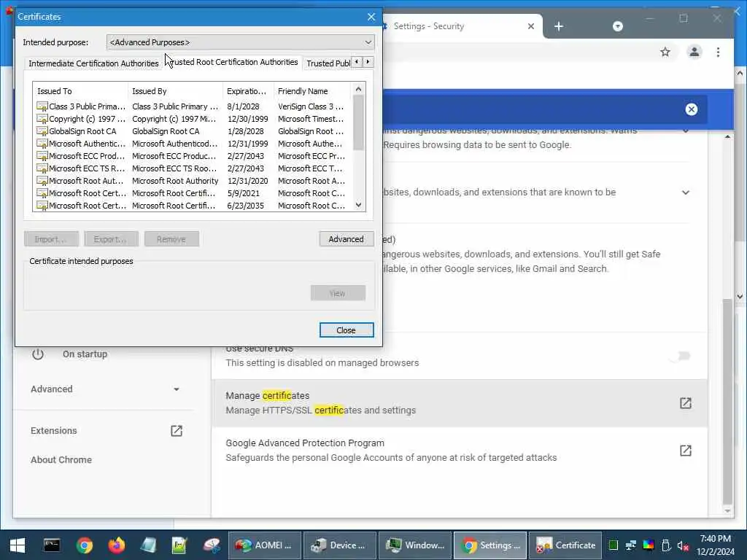Open the Chrome three-dot menu

[718, 52]
